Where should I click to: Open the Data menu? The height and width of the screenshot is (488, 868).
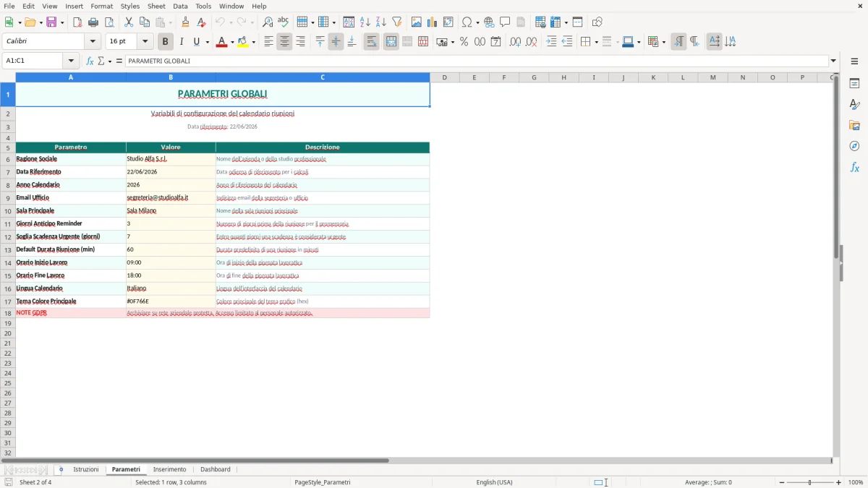click(180, 6)
